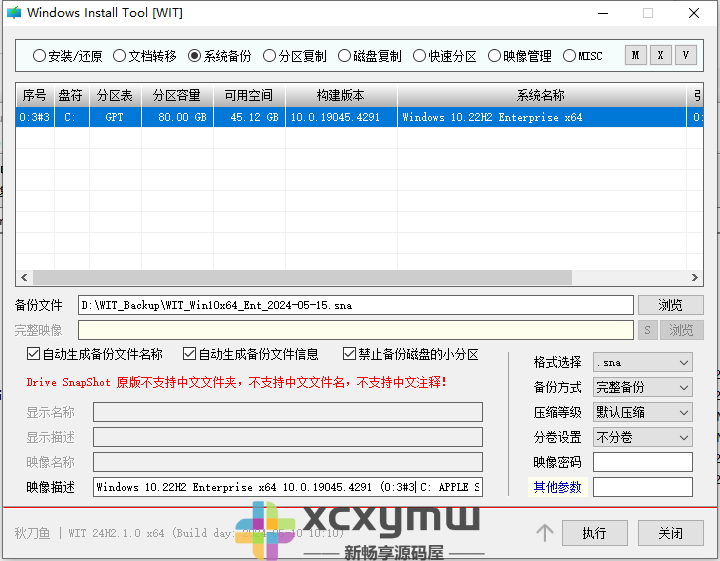Minimize the Windows Install Tool window
Viewport: 720px width, 561px height.
[603, 13]
